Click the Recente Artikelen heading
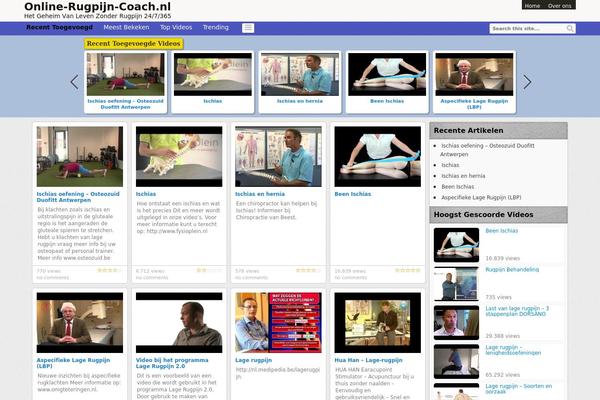This screenshot has height=400, width=600. pyautogui.click(x=468, y=131)
